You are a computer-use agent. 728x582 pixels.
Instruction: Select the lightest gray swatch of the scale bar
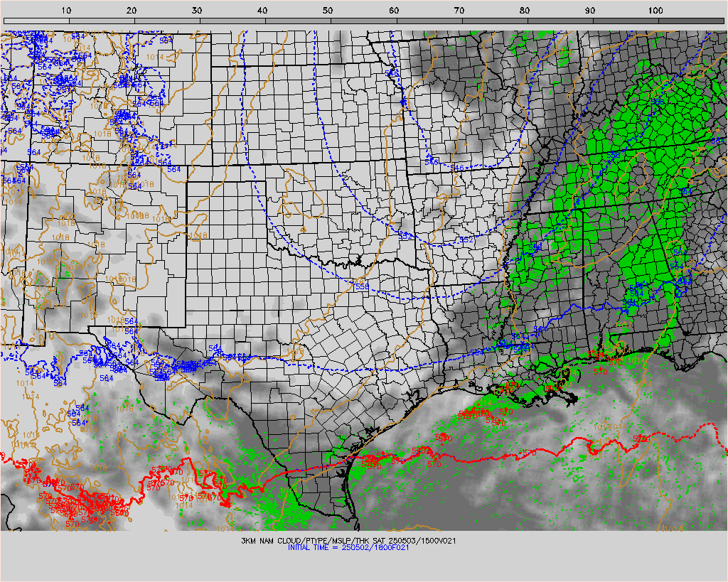click(37, 21)
